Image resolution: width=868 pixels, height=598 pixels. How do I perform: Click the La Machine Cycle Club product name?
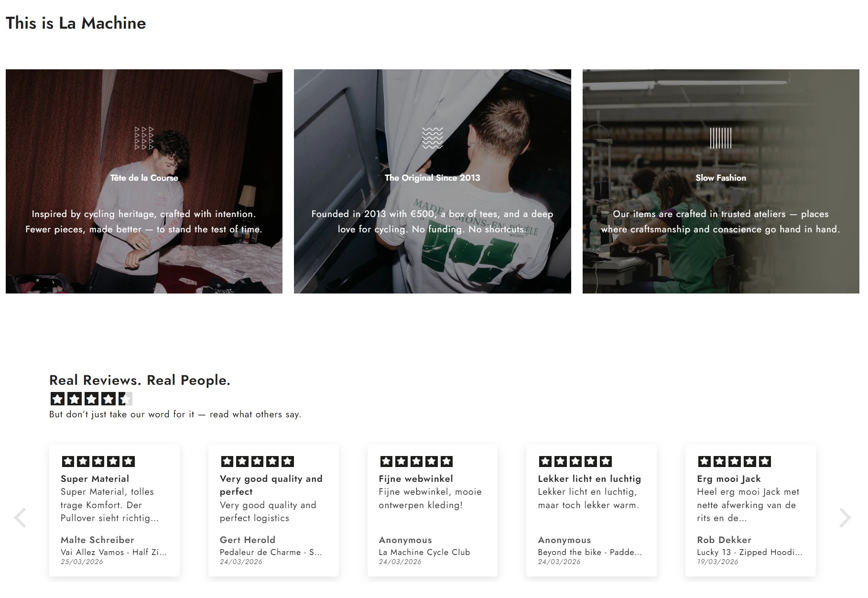click(x=424, y=552)
